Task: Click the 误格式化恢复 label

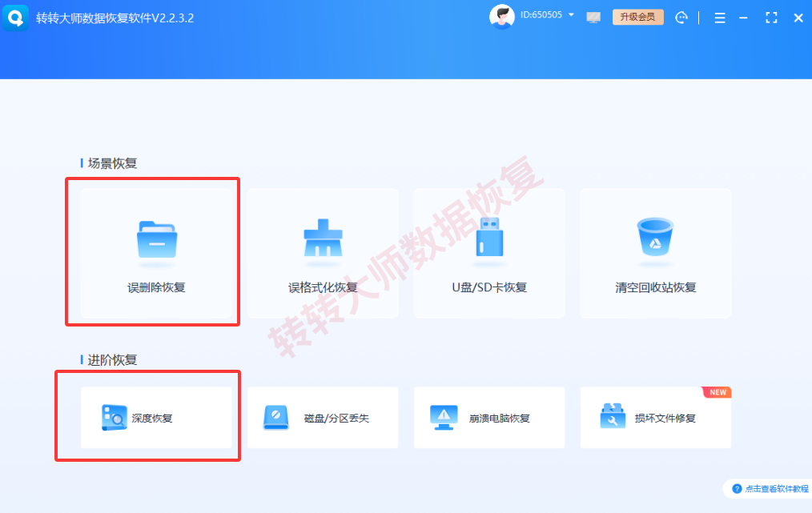Action: click(323, 288)
